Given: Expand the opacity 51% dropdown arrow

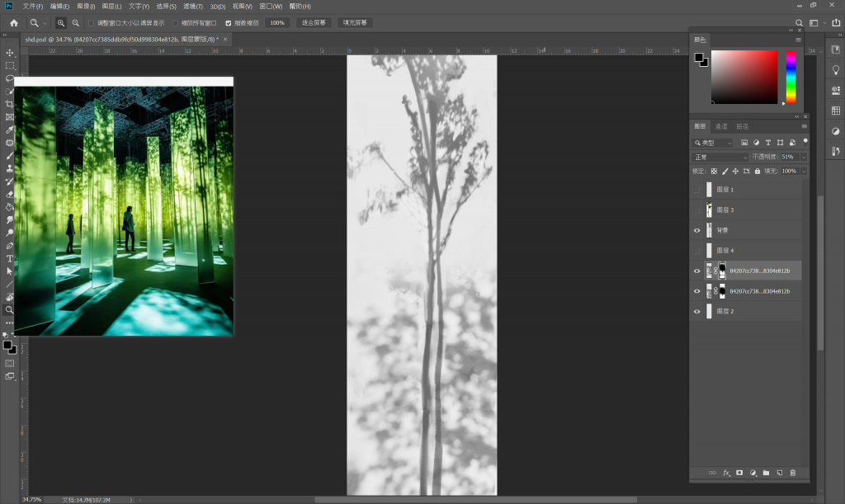Looking at the screenshot, I should [804, 157].
